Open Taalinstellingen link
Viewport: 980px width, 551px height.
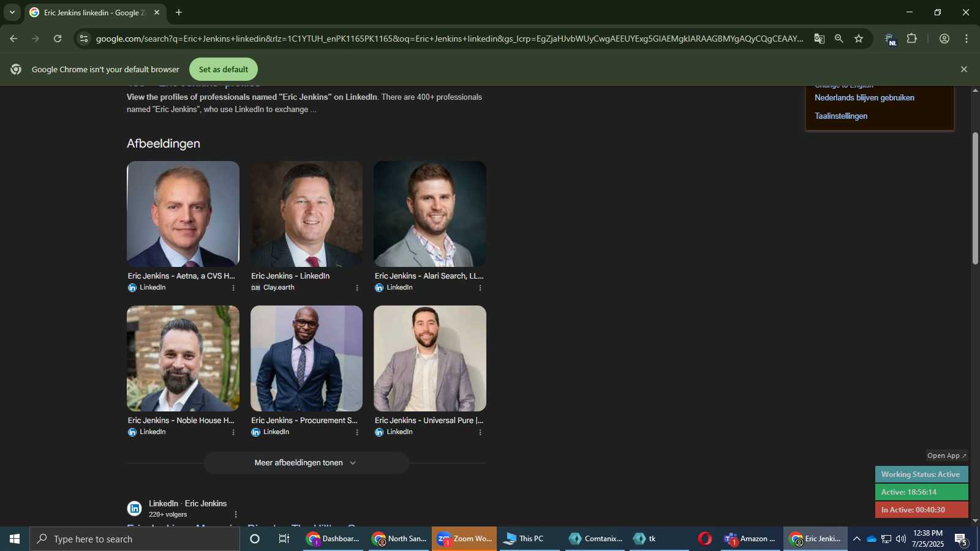(x=841, y=116)
